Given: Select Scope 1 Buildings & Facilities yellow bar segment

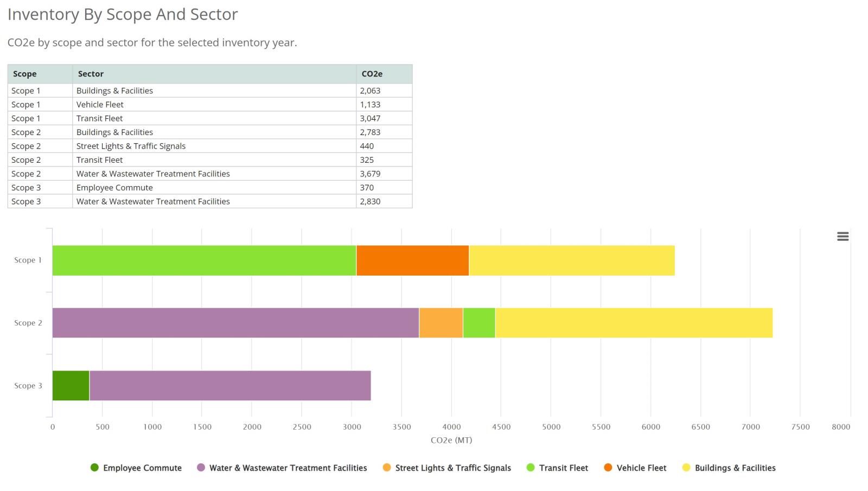Looking at the screenshot, I should point(572,260).
